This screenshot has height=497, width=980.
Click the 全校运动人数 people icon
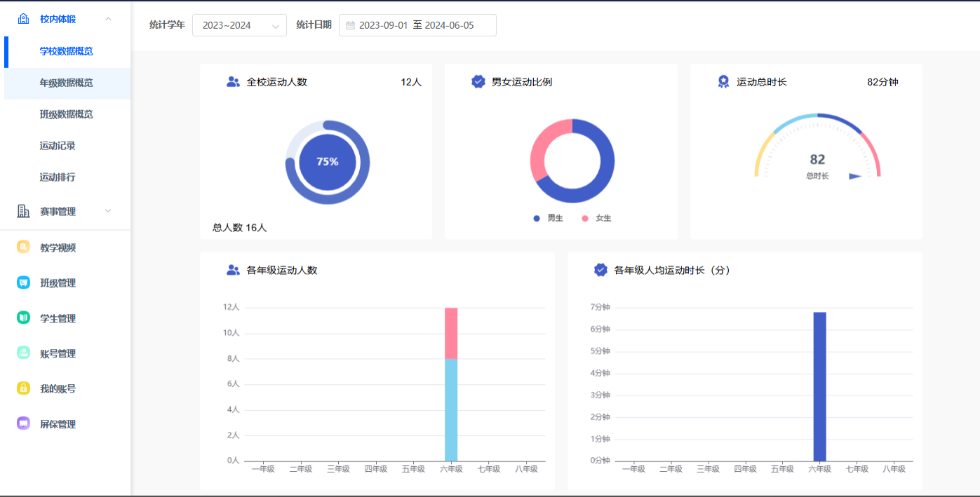coord(233,82)
